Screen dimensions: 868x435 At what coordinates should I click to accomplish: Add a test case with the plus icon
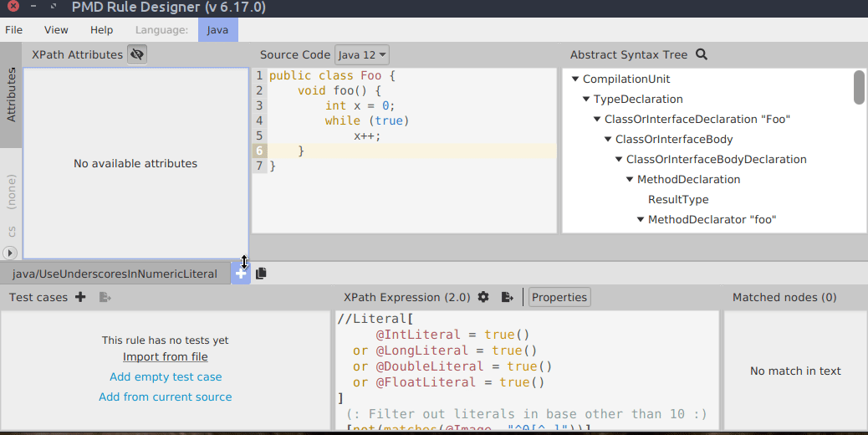[80, 297]
